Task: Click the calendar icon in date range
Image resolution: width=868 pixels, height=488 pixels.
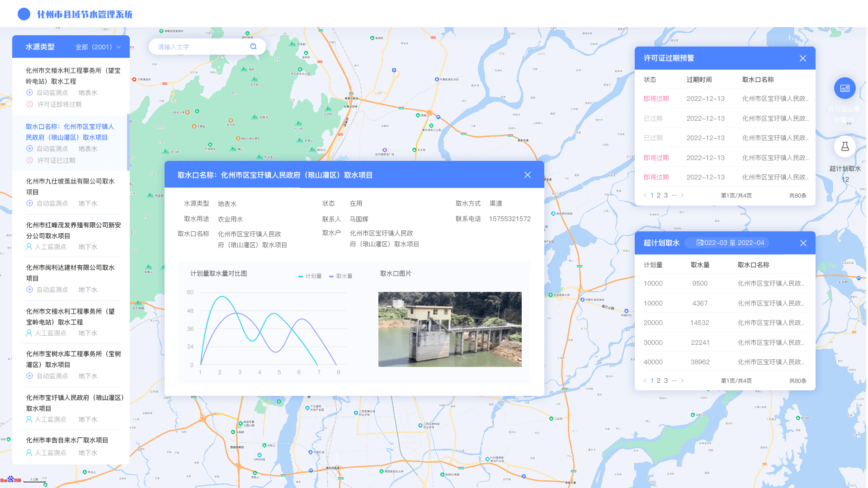Action: tap(699, 243)
